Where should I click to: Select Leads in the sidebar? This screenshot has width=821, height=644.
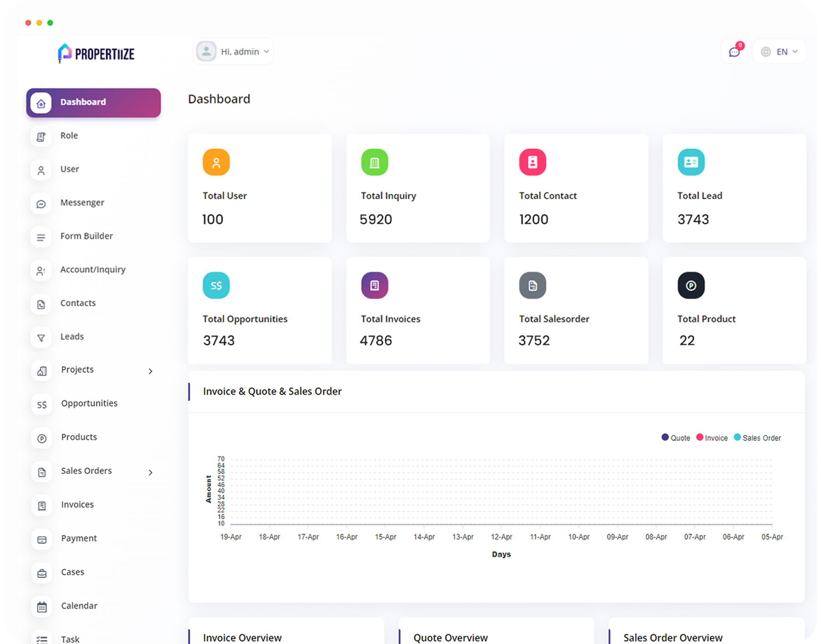[72, 337]
